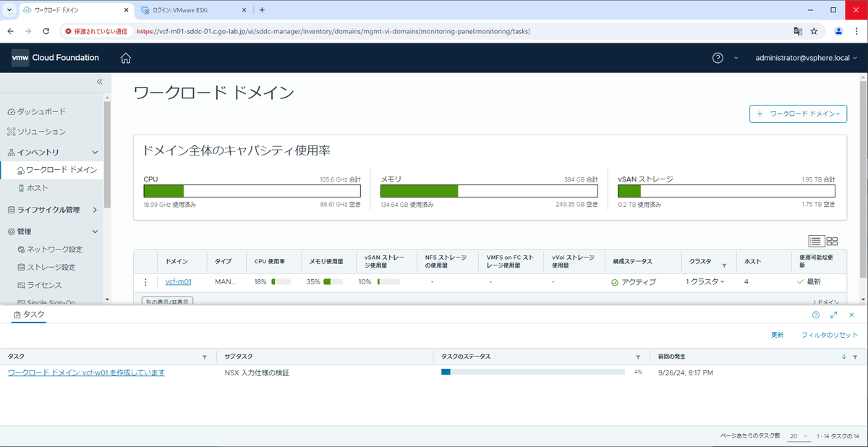Screen dimensions: 868x447
Task: Open the browser three-dot menu
Action: pos(856,31)
